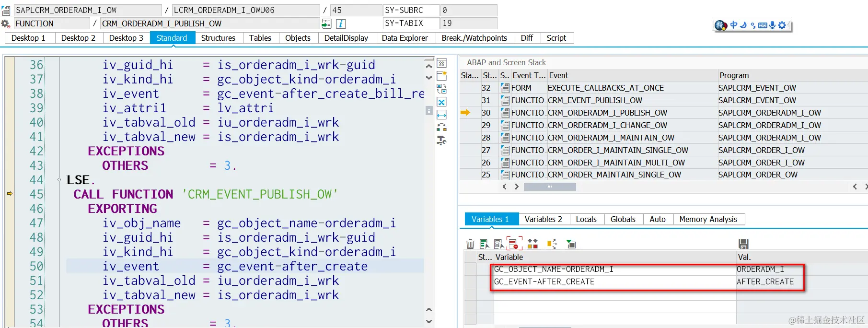
Task: Click the breakpoint arrow marker at line 45
Action: [x=10, y=194]
